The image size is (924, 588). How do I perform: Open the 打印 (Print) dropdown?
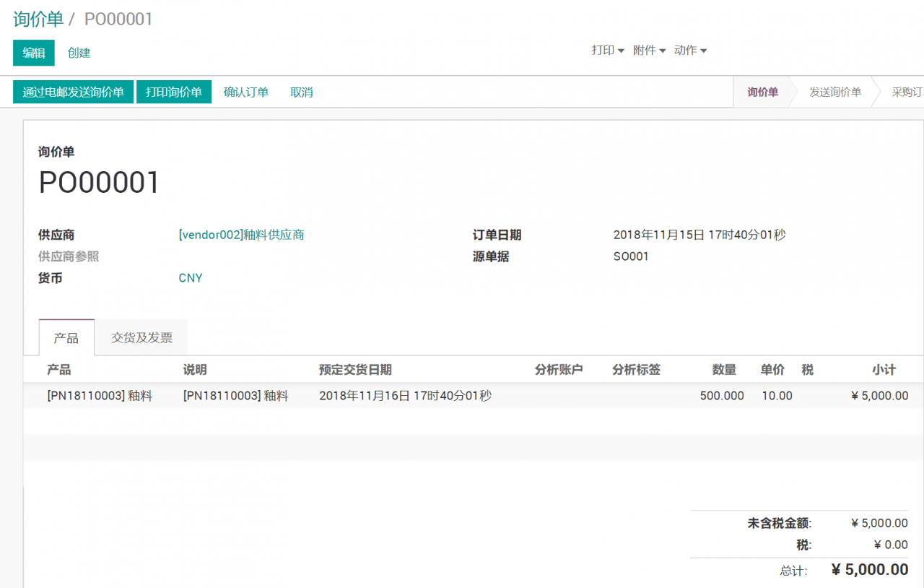(607, 50)
